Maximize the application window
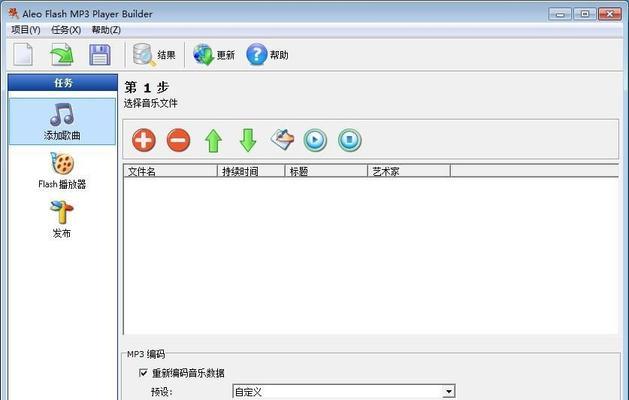 click(585, 14)
